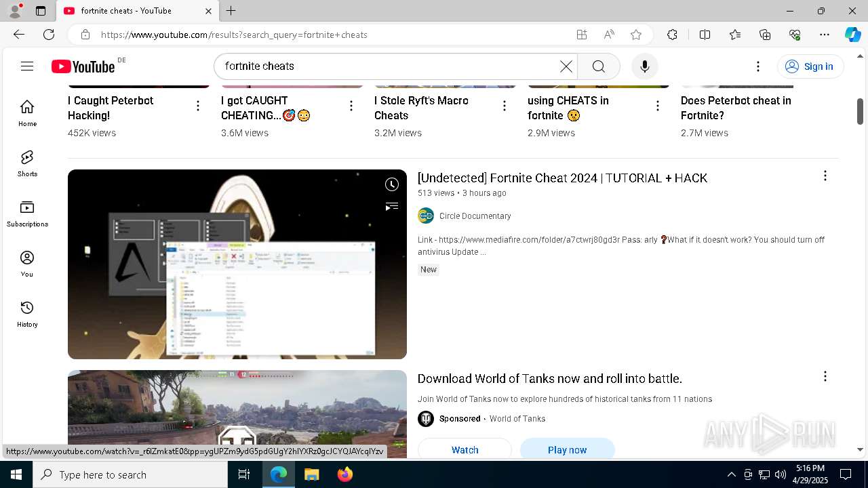Go back in the browser
Viewport: 868px width, 488px height.
(19, 35)
